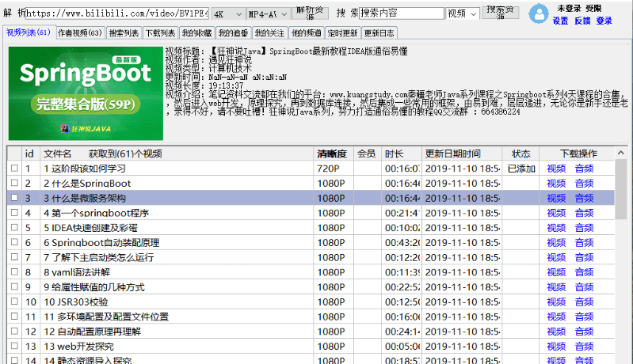Open 设置 link near avatar
This screenshot has height=364, width=633.
[x=560, y=21]
